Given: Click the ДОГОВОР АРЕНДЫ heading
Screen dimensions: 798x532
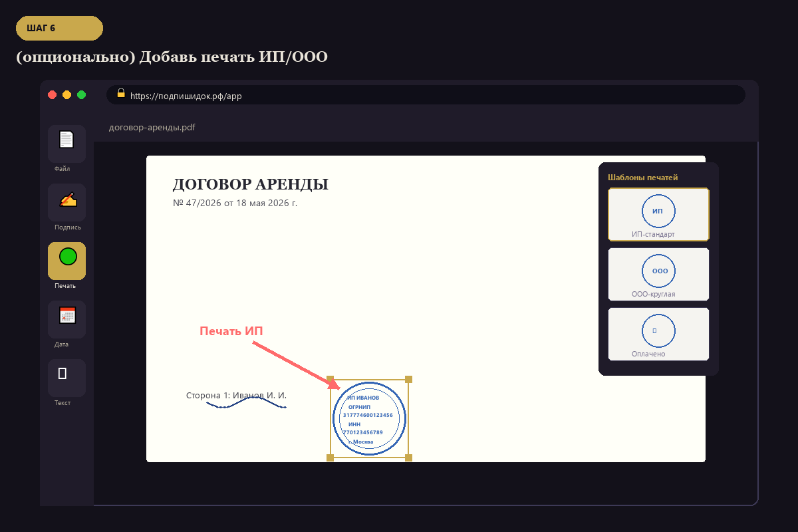Looking at the screenshot, I should pos(251,184).
